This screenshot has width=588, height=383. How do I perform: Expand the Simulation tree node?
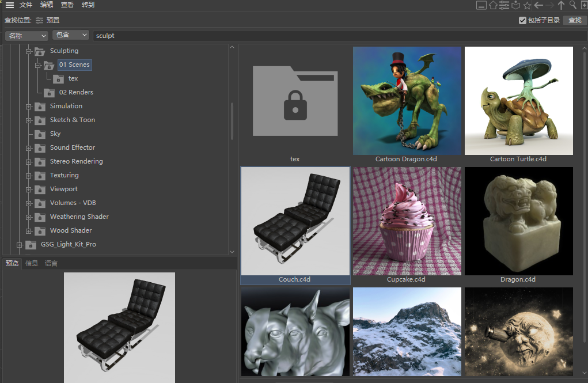(28, 107)
